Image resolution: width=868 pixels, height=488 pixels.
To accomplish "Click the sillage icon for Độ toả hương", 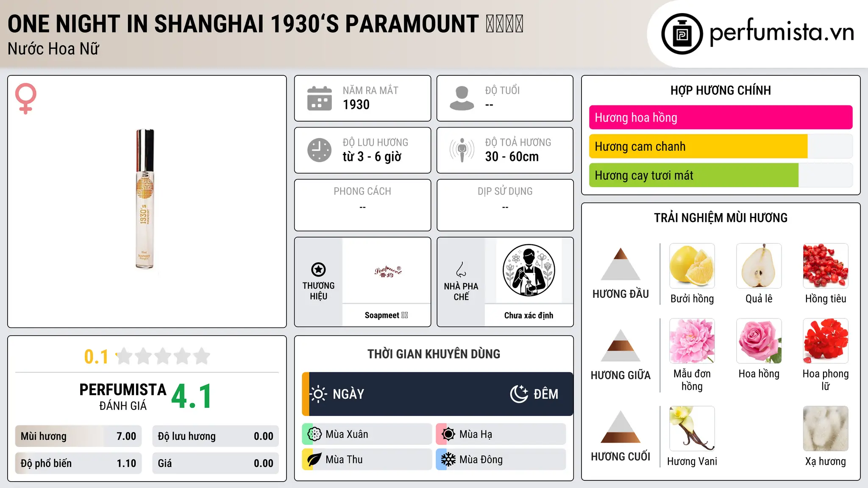I will point(462,150).
